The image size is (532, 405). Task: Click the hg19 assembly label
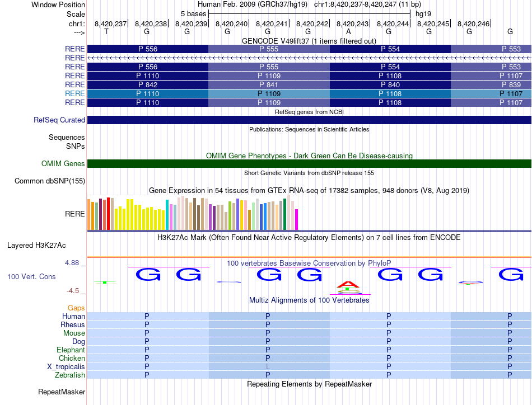pyautogui.click(x=423, y=14)
